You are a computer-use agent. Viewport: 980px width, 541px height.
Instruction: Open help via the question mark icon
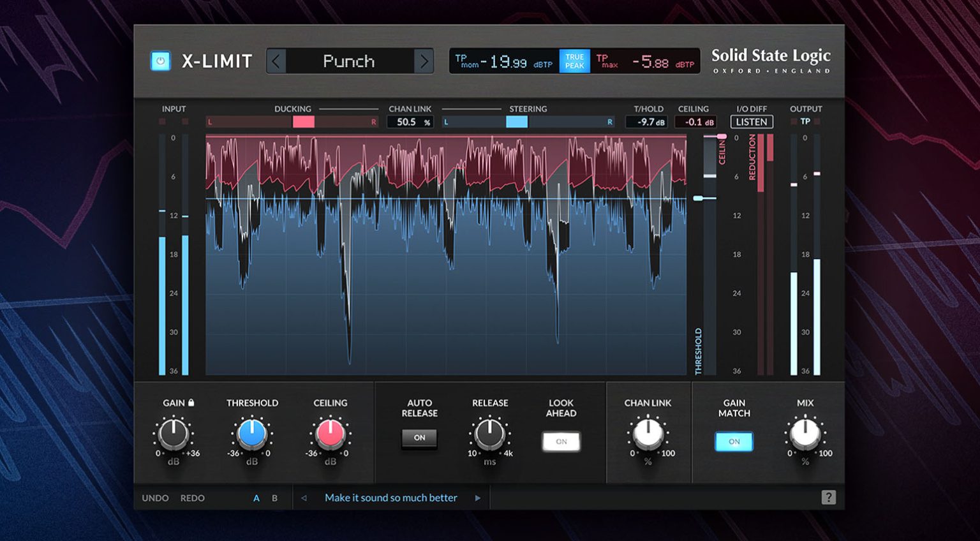pos(830,497)
